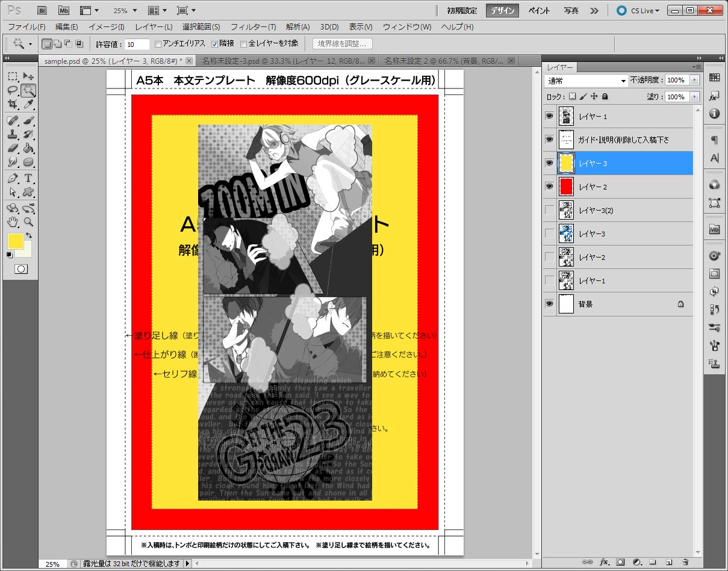The image size is (728, 571).
Task: Select the Sponge tool
Action: (28, 162)
